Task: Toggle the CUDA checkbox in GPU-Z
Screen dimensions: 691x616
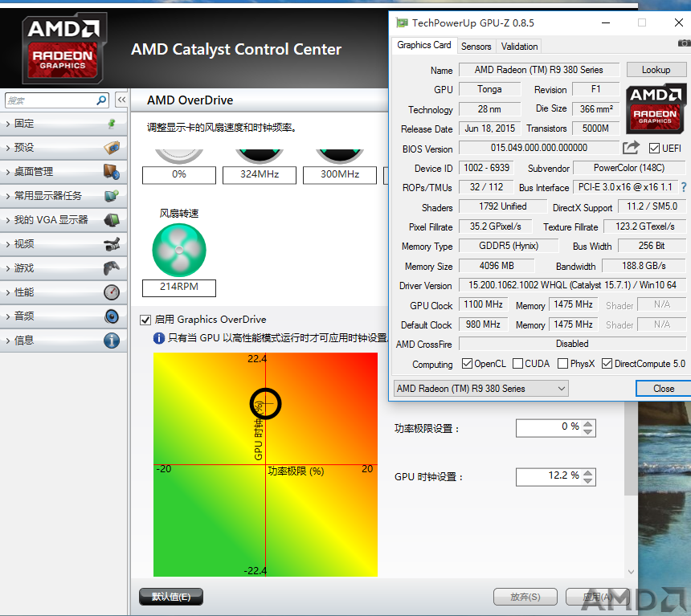Action: tap(518, 364)
